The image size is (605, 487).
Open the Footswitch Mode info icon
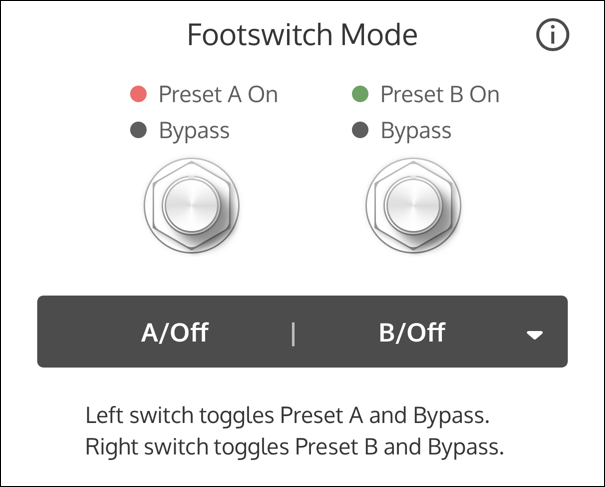pos(552,36)
